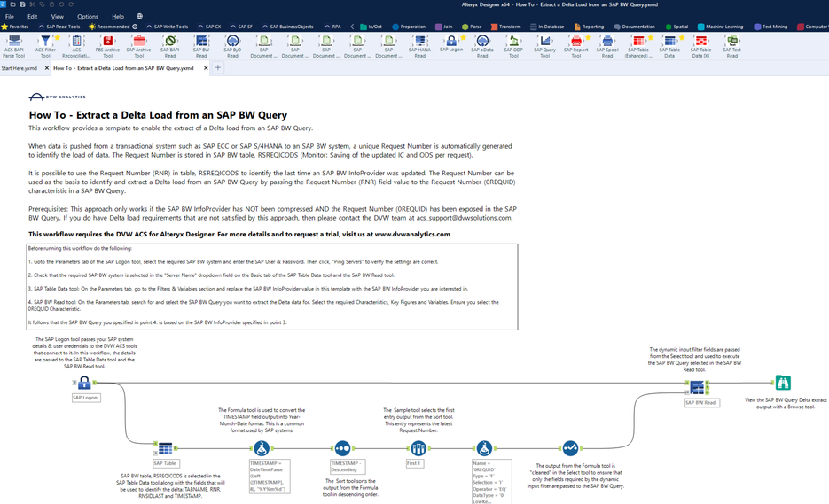This screenshot has height=504, width=829.
Task: Add a new workflow tab with plus button
Action: (x=218, y=67)
